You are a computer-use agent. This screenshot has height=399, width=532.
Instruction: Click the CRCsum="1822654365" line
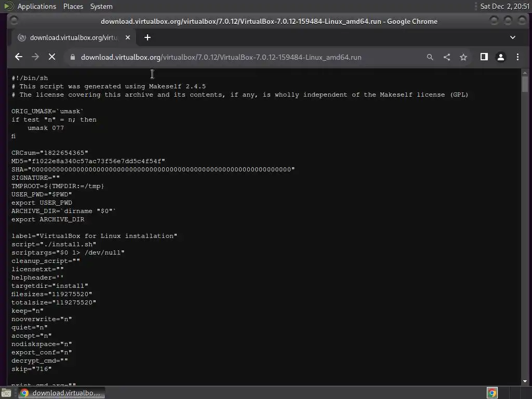[49, 153]
